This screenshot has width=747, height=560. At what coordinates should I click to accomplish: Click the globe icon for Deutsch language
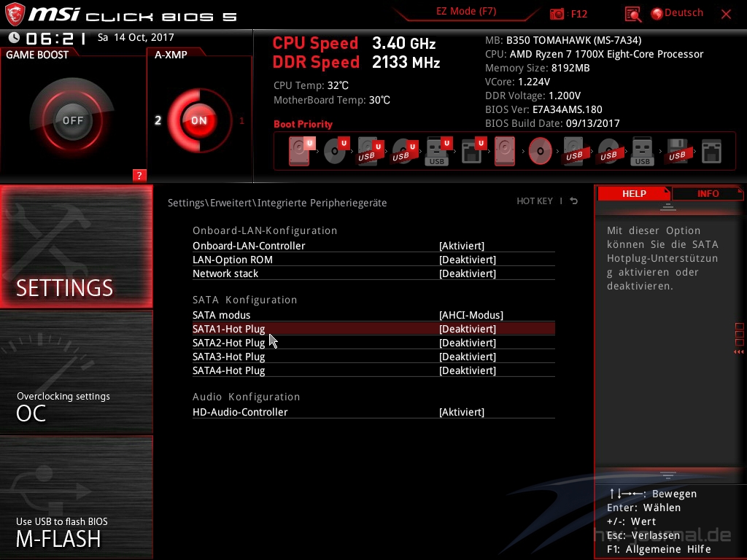pyautogui.click(x=657, y=14)
